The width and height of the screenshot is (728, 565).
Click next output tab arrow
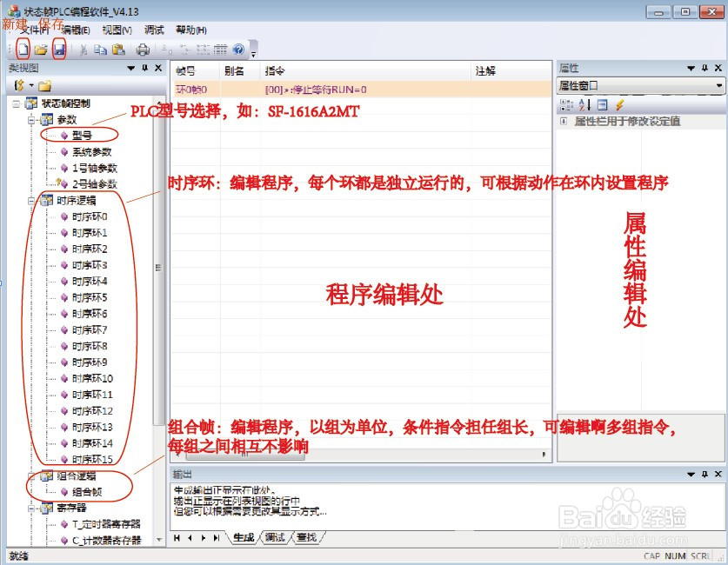click(x=204, y=538)
